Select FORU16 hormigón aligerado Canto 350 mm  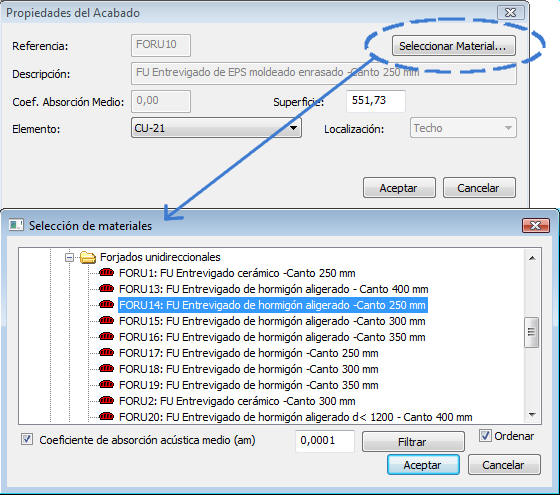[x=272, y=337]
